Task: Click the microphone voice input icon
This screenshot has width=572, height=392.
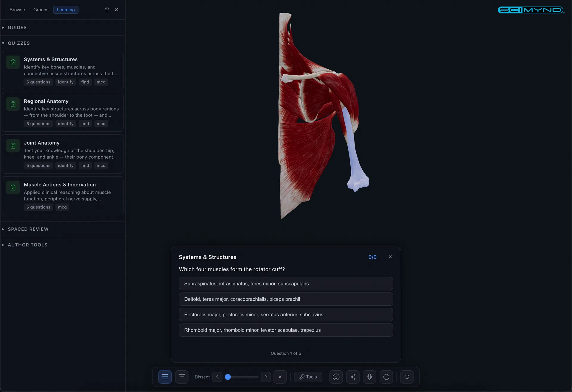Action: point(369,377)
